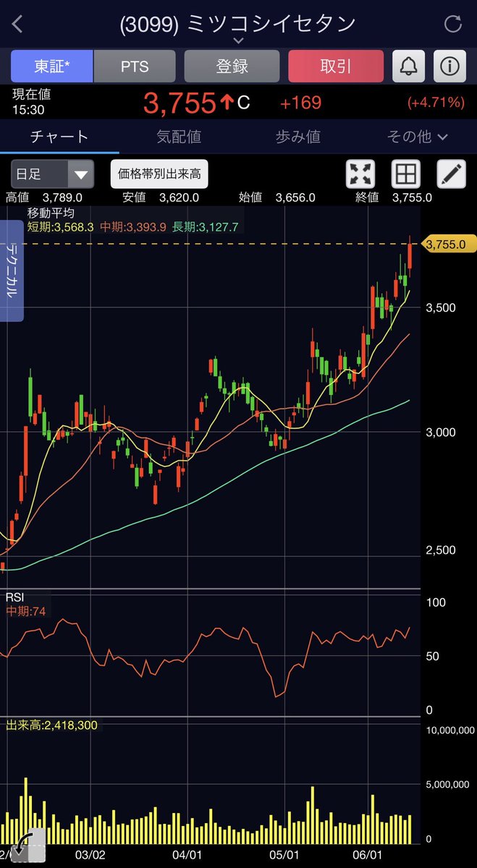This screenshot has height=868, width=477.
Task: Open the stock info icon
Action: tap(449, 67)
